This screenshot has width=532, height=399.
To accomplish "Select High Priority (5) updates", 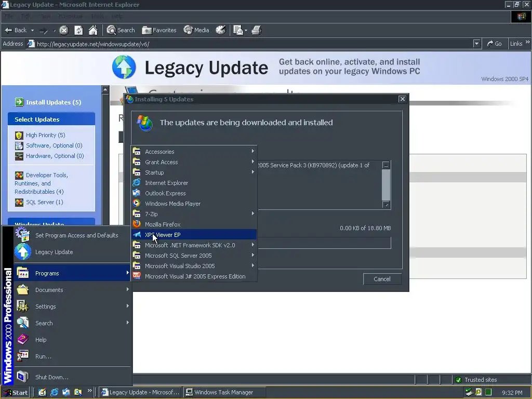I will coord(46,135).
